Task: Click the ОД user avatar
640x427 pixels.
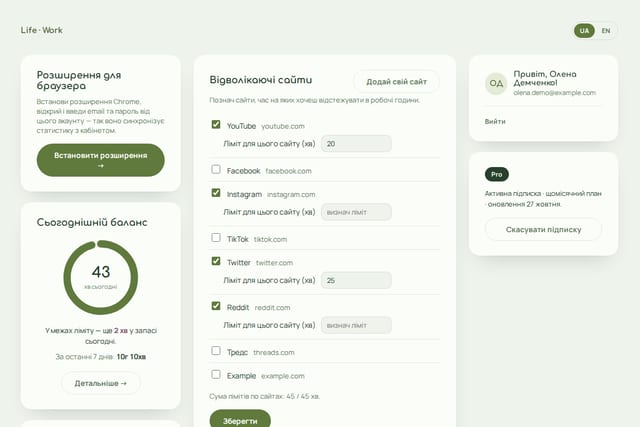Action: pyautogui.click(x=496, y=83)
